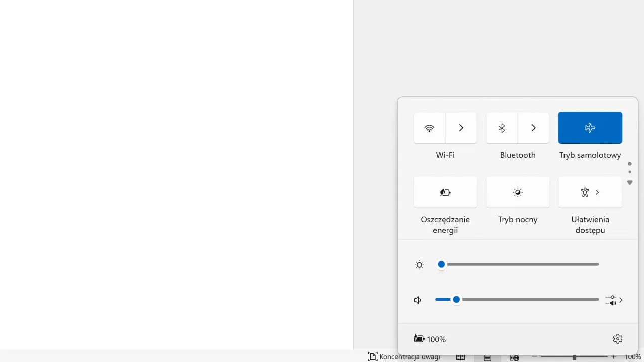Click the battery icon next to 100%
644x362 pixels.
click(419, 338)
